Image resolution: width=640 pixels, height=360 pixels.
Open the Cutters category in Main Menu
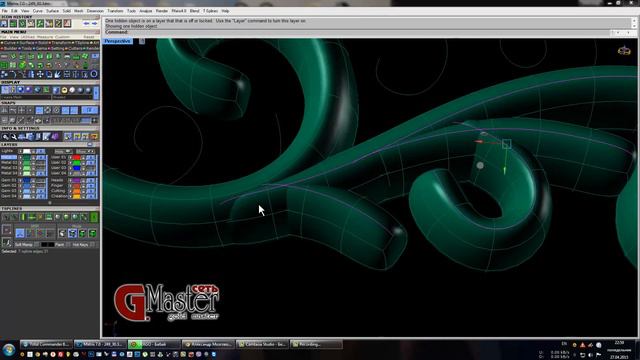point(74,49)
